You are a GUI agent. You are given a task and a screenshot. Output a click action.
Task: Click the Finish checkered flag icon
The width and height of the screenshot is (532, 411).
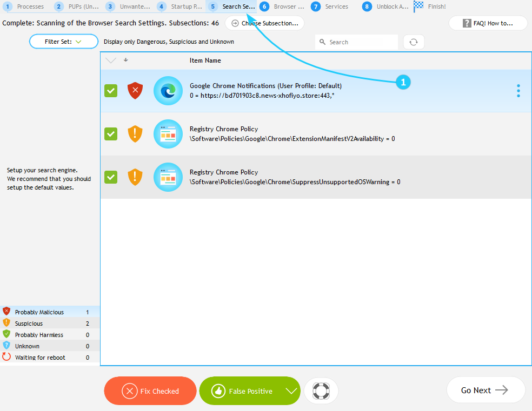(x=419, y=6)
